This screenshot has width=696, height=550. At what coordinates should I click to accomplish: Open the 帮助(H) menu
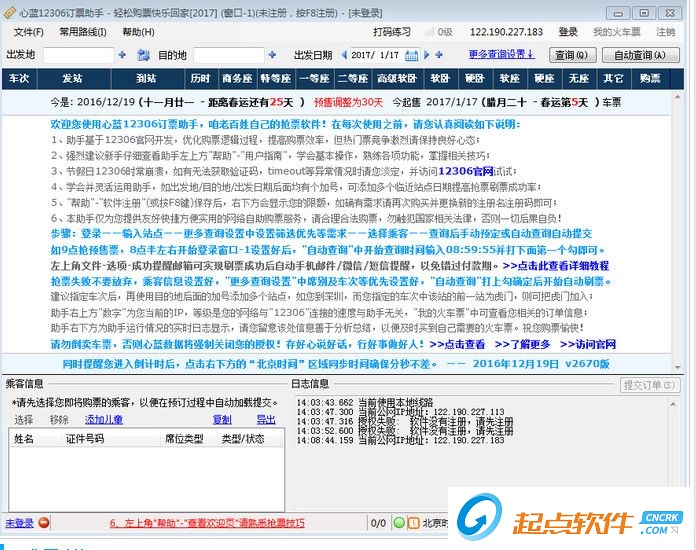click(138, 32)
